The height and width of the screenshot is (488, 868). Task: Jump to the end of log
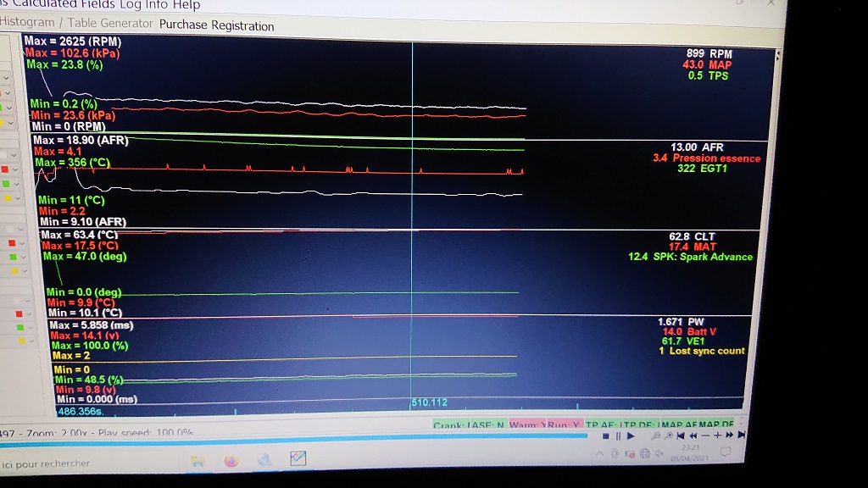tap(742, 435)
